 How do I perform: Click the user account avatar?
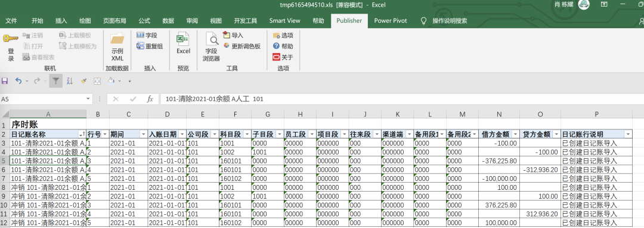pyautogui.click(x=584, y=5)
